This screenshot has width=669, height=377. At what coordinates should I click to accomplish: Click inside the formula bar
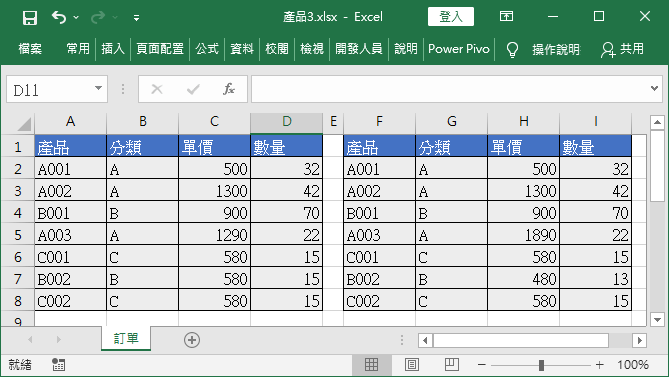450,89
